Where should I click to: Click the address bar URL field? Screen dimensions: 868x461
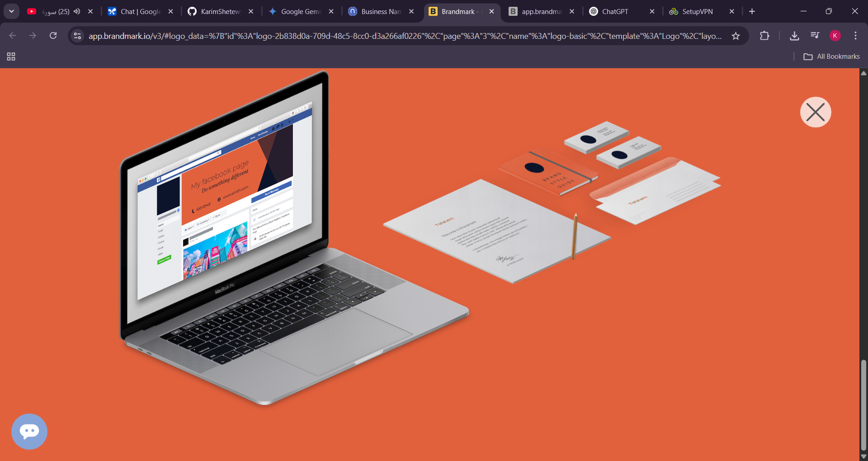(x=405, y=36)
